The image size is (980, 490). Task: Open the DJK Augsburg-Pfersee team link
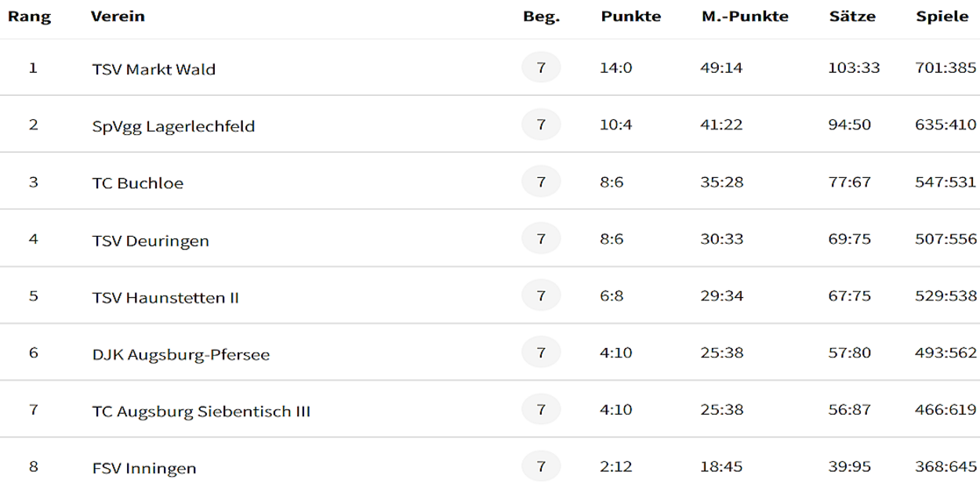coord(181,355)
